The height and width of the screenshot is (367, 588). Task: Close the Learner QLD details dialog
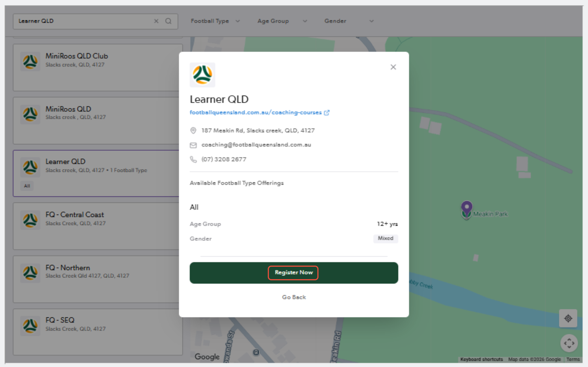[393, 67]
